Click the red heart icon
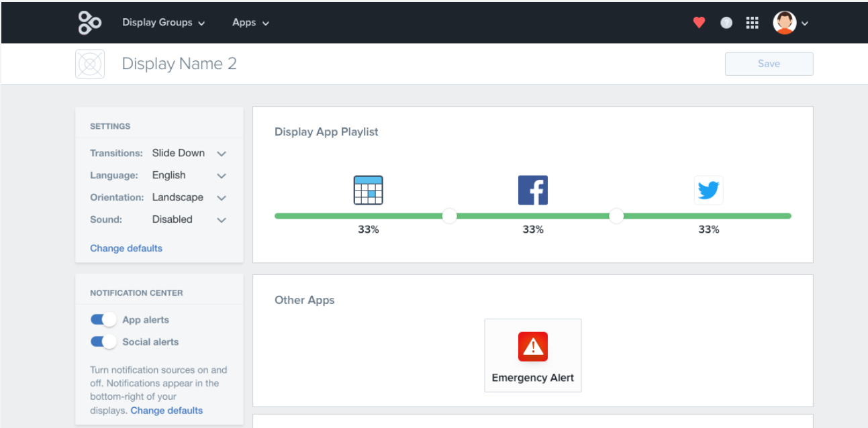Screen dimensions: 868x428 coord(699,22)
